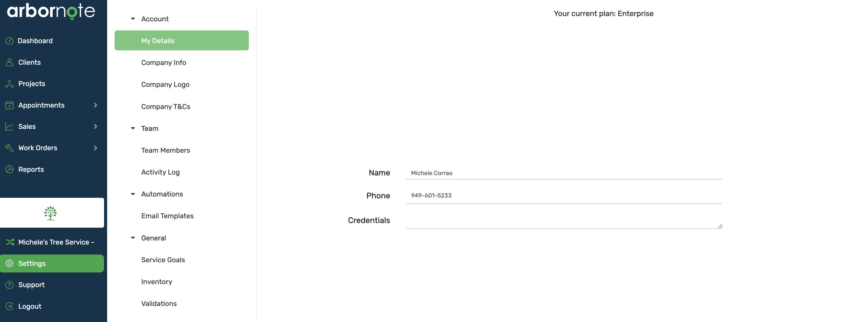Click the Appointments label in sidebar

point(41,105)
